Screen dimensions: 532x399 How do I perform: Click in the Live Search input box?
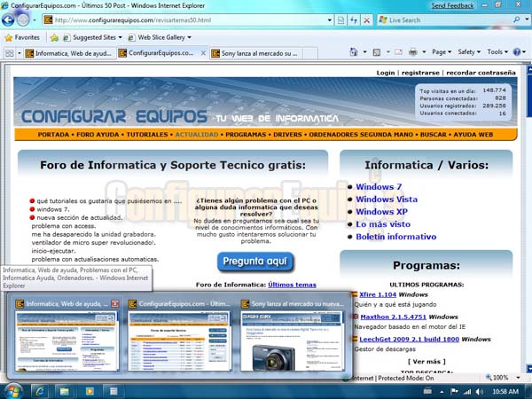point(450,20)
